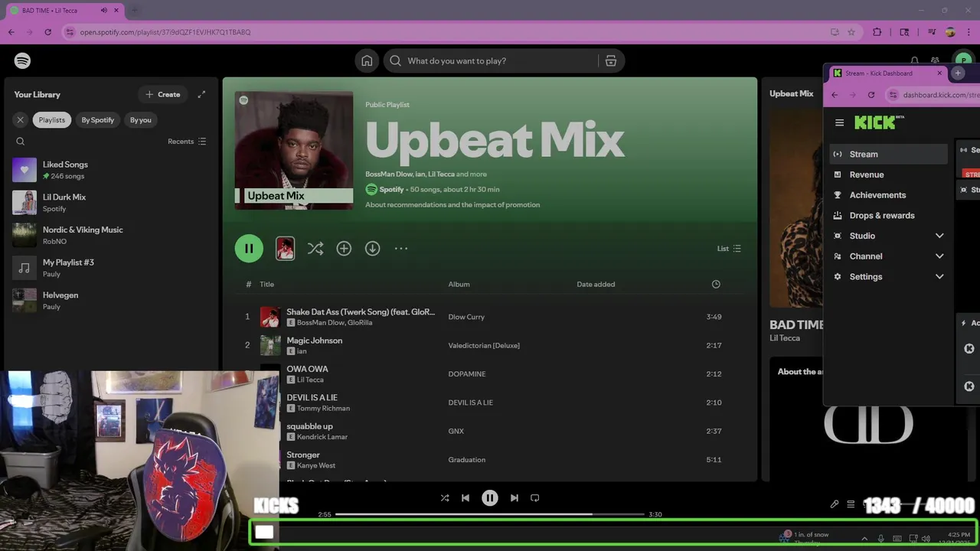Clear the library filter with X
980x551 pixels.
pyautogui.click(x=21, y=119)
